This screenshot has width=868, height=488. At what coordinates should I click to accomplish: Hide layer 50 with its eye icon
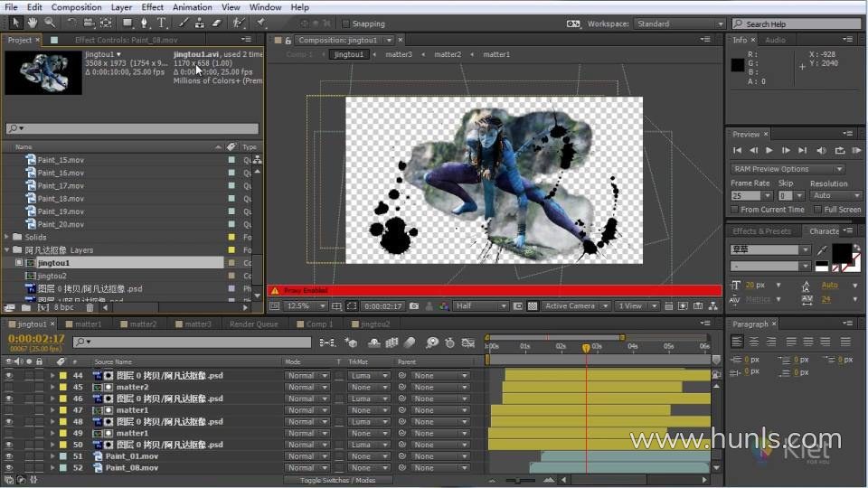[8, 445]
